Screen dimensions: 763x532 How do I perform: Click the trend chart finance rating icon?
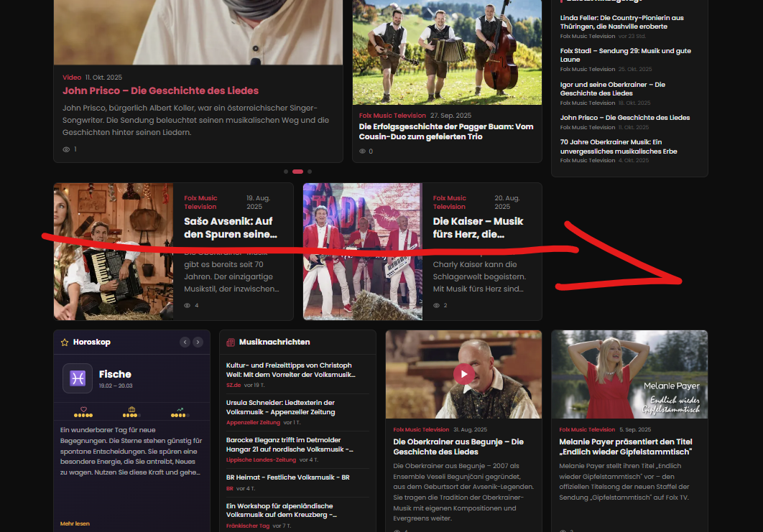[180, 409]
